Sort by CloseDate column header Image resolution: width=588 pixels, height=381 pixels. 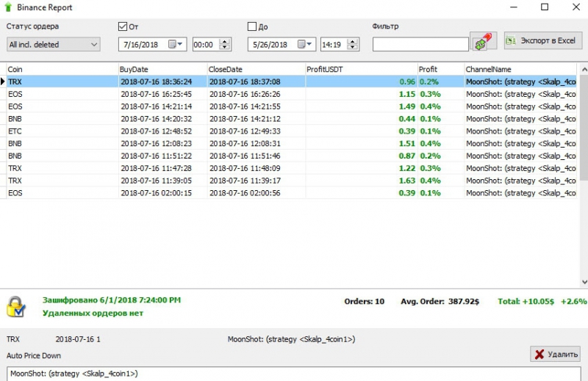point(257,69)
